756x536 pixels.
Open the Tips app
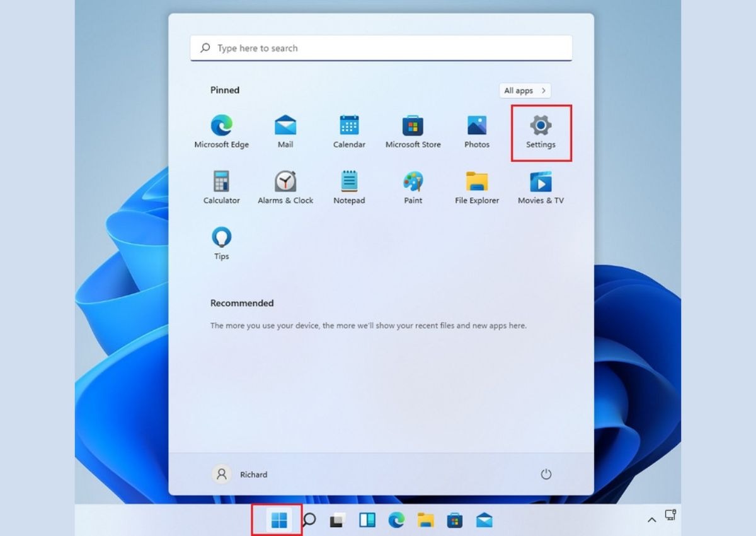tap(221, 243)
